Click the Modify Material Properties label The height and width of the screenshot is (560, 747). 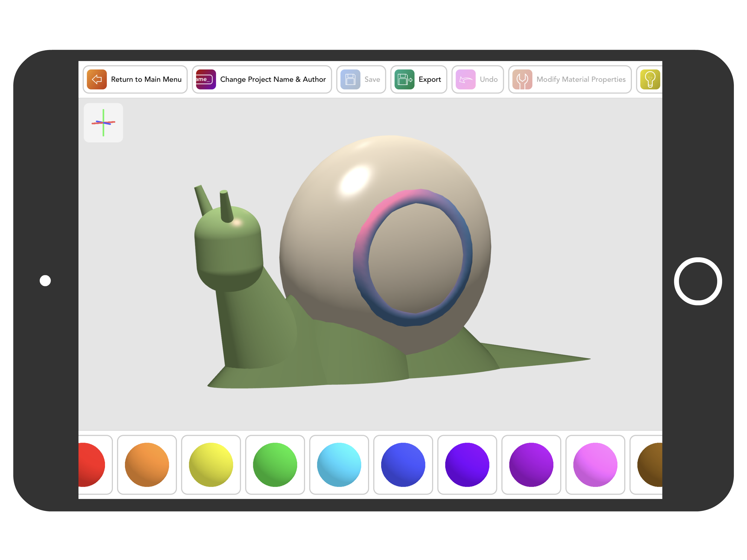coord(581,79)
